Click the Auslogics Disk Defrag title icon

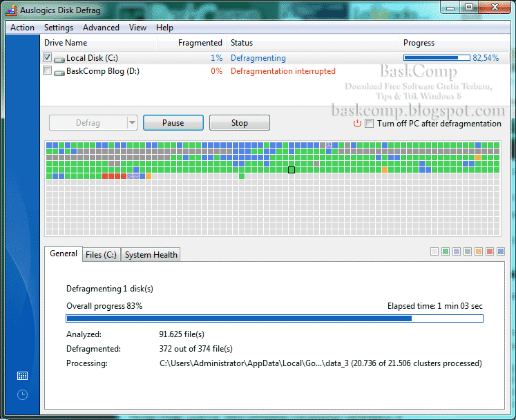11,10
